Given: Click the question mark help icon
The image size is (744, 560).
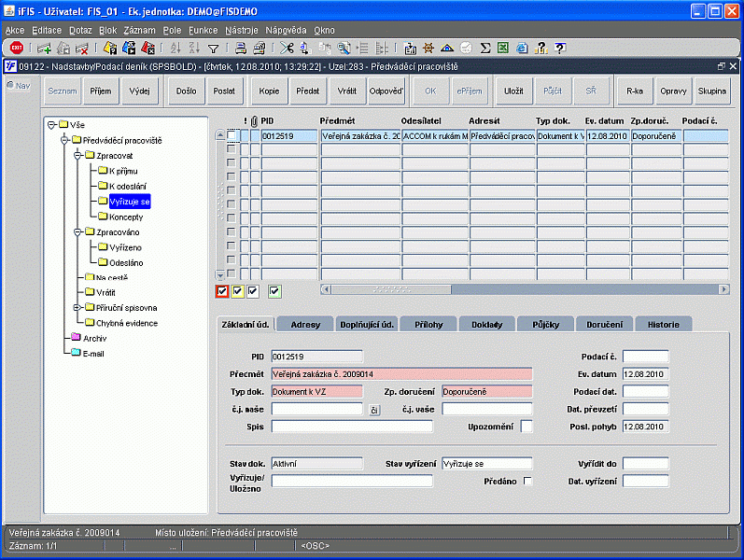Looking at the screenshot, I should (x=559, y=48).
